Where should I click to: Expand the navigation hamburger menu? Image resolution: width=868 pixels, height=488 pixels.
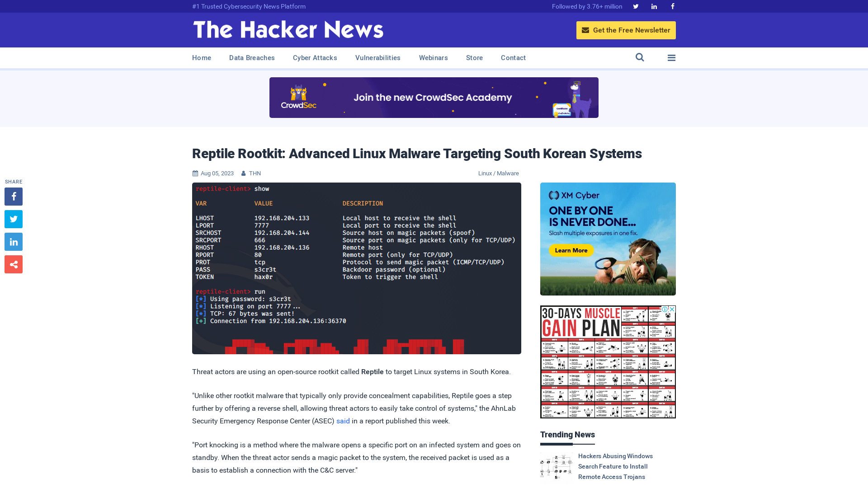pos(671,58)
